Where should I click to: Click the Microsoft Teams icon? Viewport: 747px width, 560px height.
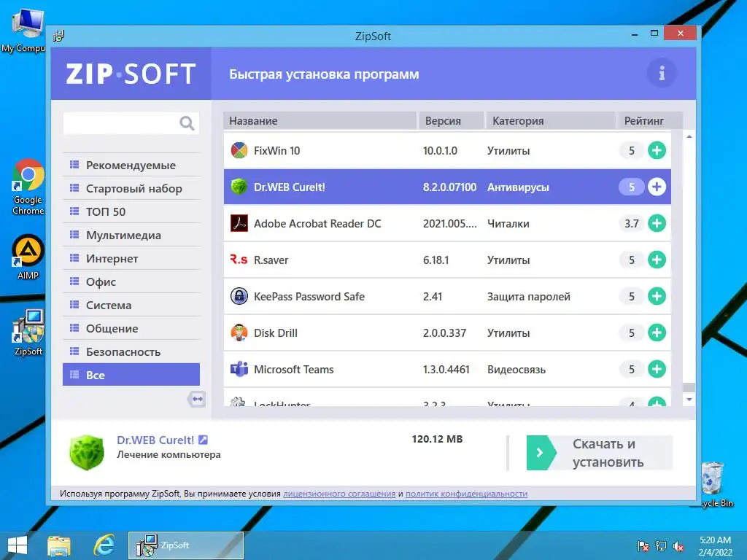[239, 369]
